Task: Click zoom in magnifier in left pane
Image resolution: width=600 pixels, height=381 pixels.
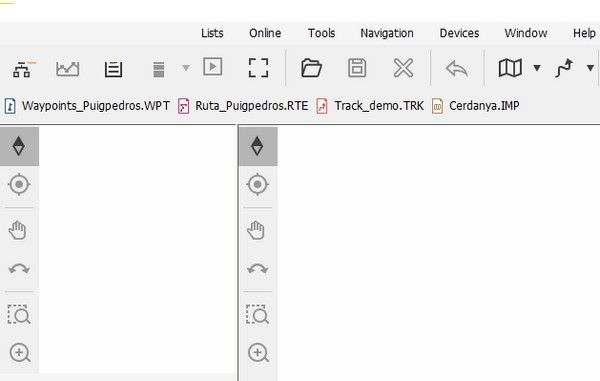Action: point(20,353)
